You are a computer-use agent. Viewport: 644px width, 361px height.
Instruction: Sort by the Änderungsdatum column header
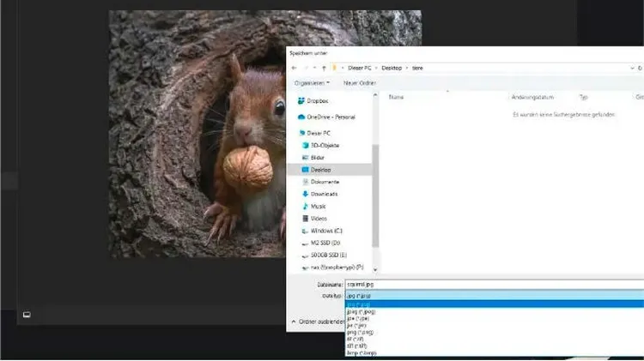point(534,98)
